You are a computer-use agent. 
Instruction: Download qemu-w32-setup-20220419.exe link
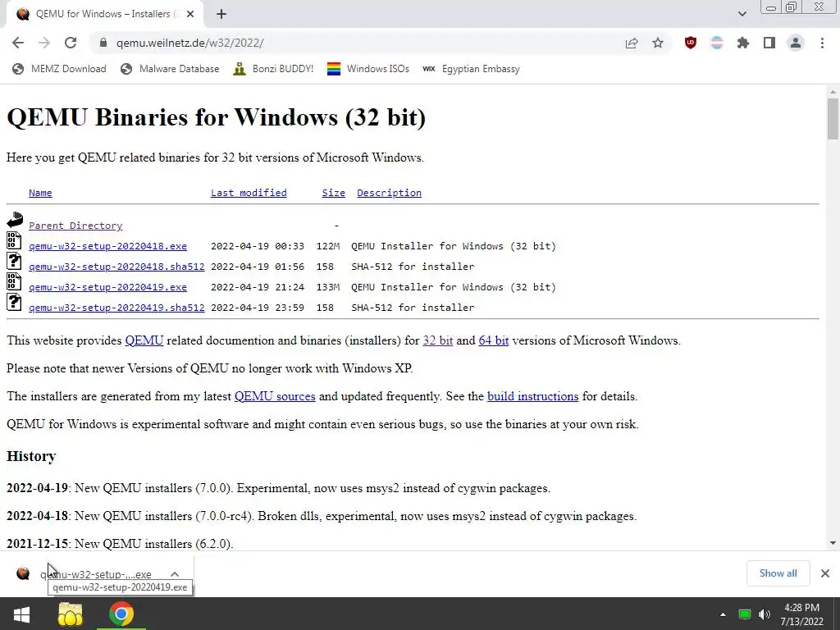point(107,287)
